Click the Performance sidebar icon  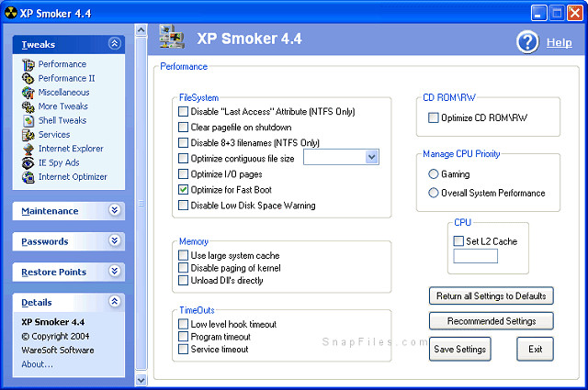coord(28,65)
